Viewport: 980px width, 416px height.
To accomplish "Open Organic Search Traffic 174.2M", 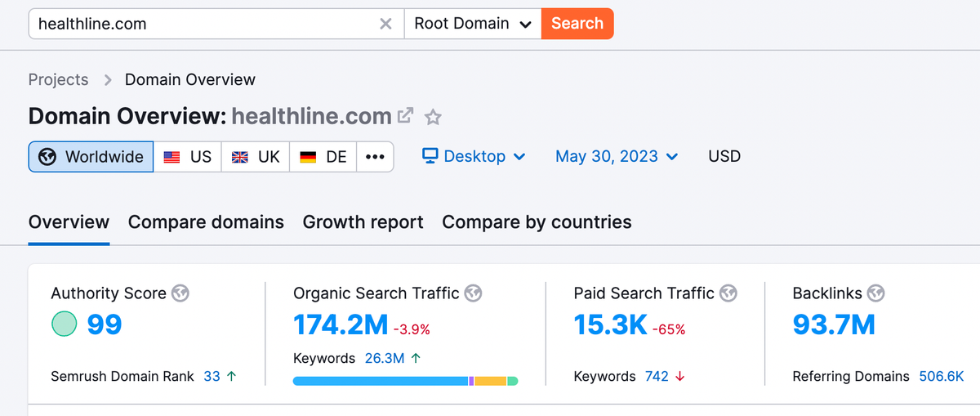I will 341,324.
